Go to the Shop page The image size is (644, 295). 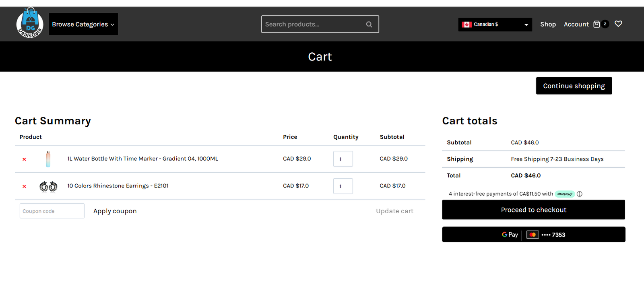(548, 24)
